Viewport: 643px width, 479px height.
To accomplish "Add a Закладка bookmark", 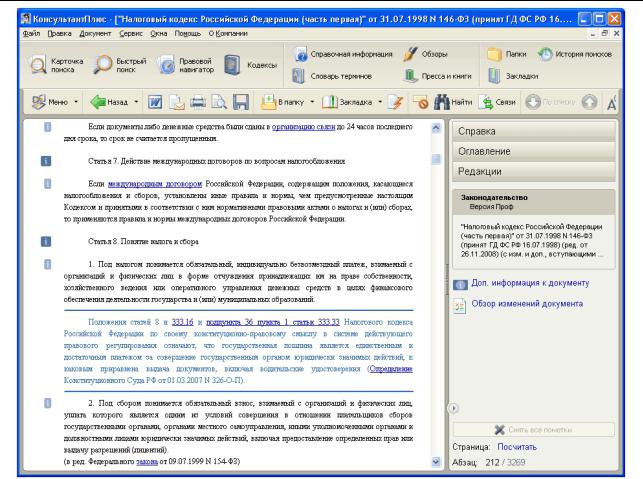I will pyautogui.click(x=348, y=102).
